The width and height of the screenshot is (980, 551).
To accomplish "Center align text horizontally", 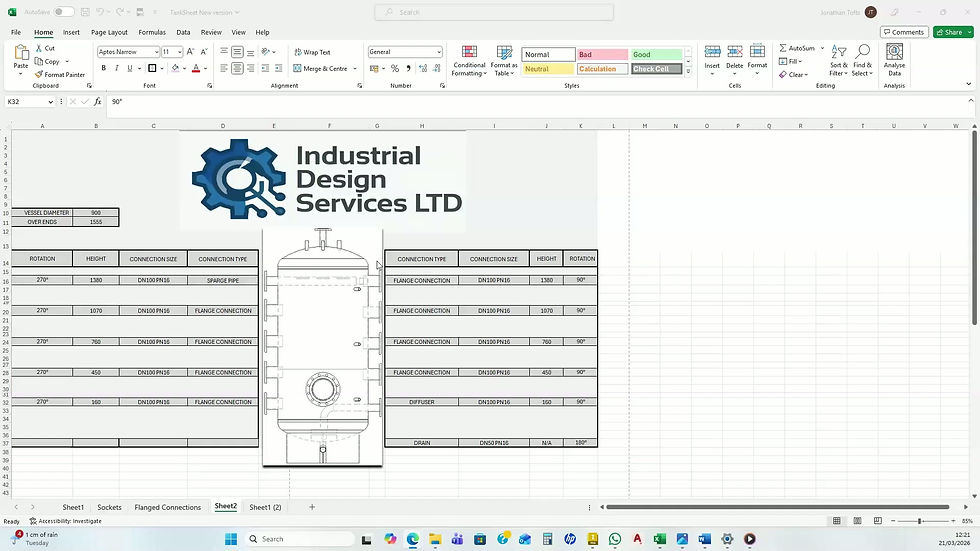I will (x=238, y=68).
